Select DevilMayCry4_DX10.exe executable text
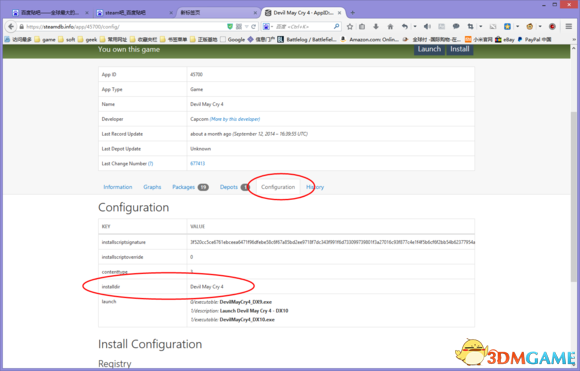 (x=247, y=320)
